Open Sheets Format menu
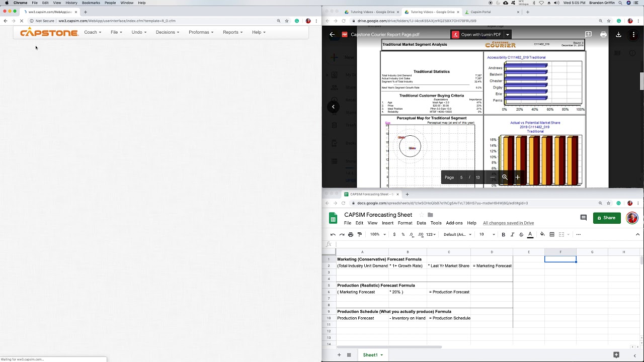Screen dimensions: 644x362 [x=405, y=223]
